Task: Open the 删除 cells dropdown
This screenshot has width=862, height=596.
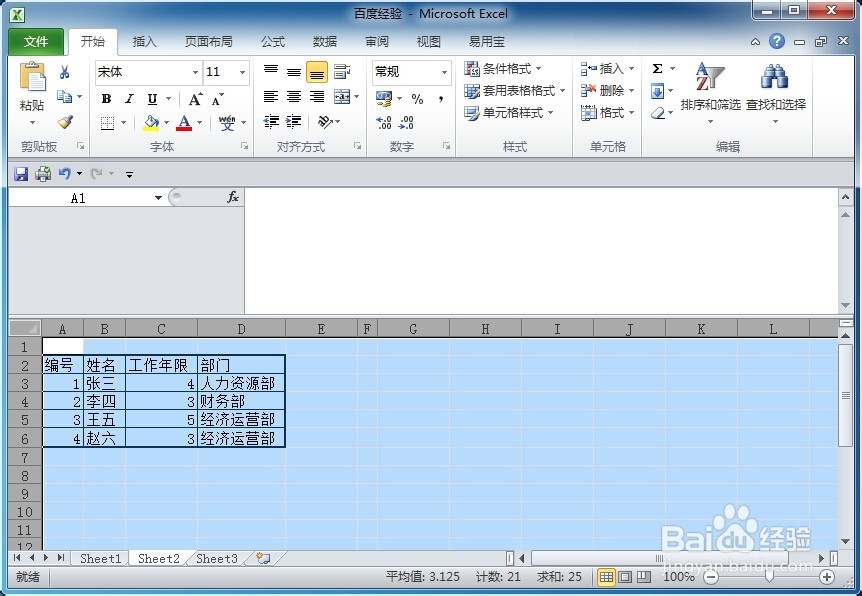Action: click(607, 91)
